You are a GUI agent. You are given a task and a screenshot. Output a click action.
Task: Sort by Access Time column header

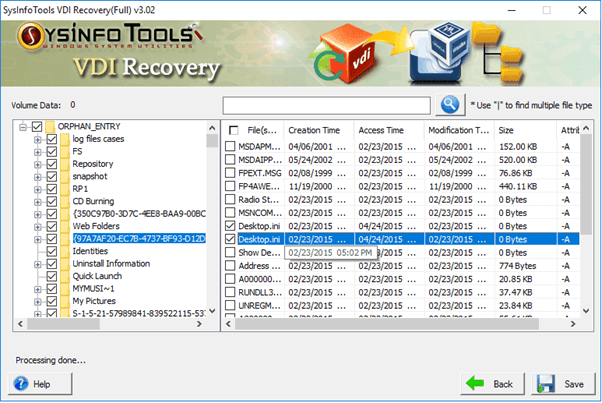coord(389,130)
